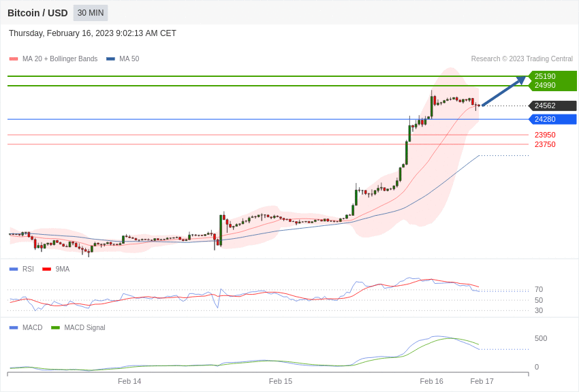Click the 24562 current price tag
Screen dimensions: 579x392
tap(552, 106)
